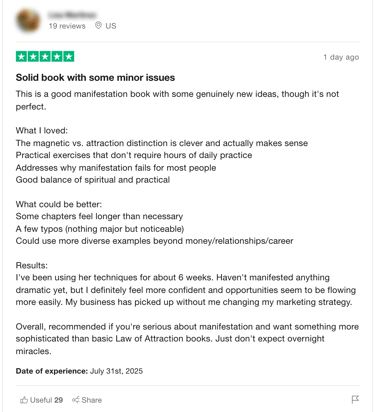The width and height of the screenshot is (375, 412).
Task: Flag this review using the flag icon
Action: (355, 399)
